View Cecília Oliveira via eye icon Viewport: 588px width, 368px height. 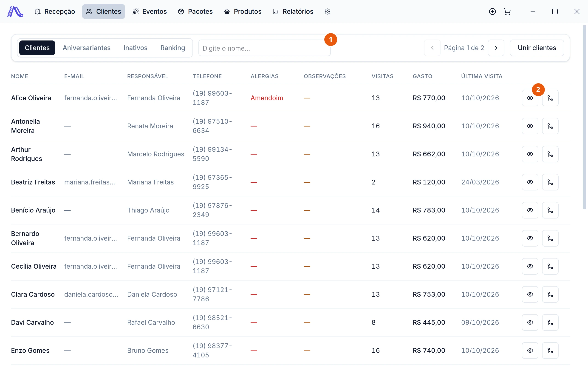click(530, 266)
